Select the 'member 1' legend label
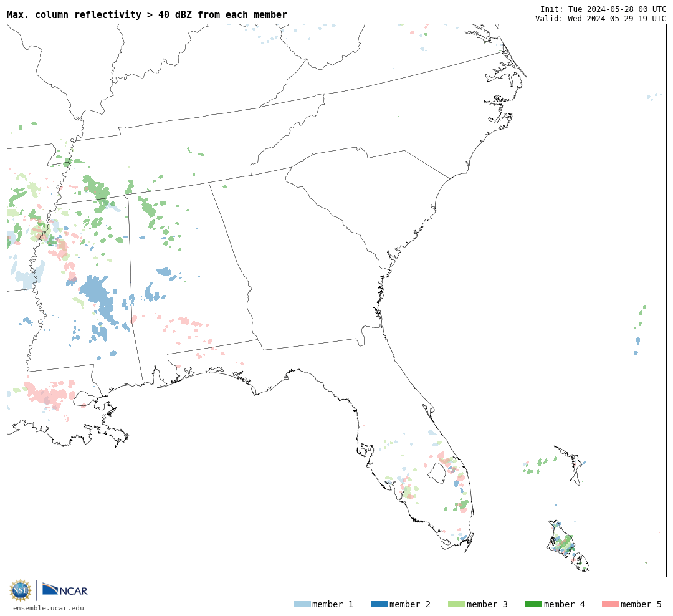 [333, 604]
